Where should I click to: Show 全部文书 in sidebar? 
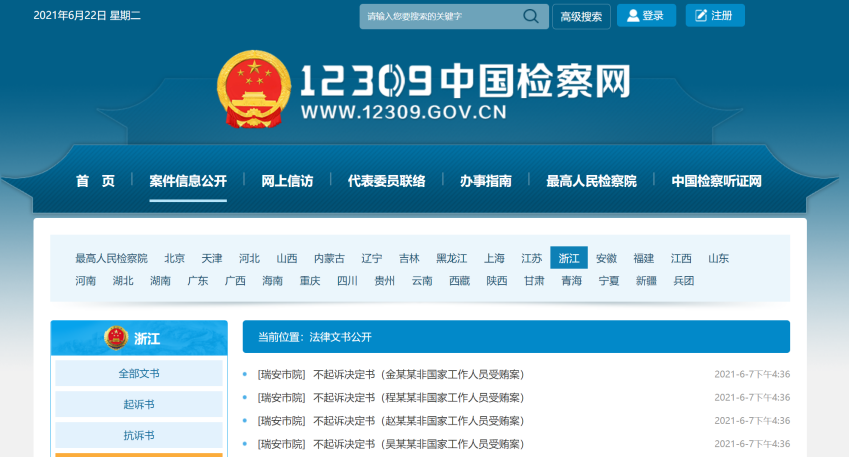(x=139, y=373)
